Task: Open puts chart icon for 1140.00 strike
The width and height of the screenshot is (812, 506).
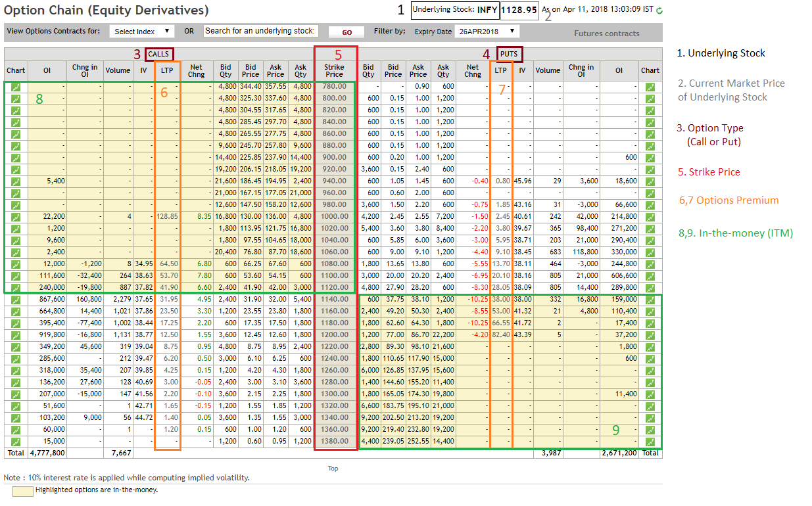Action: point(650,300)
